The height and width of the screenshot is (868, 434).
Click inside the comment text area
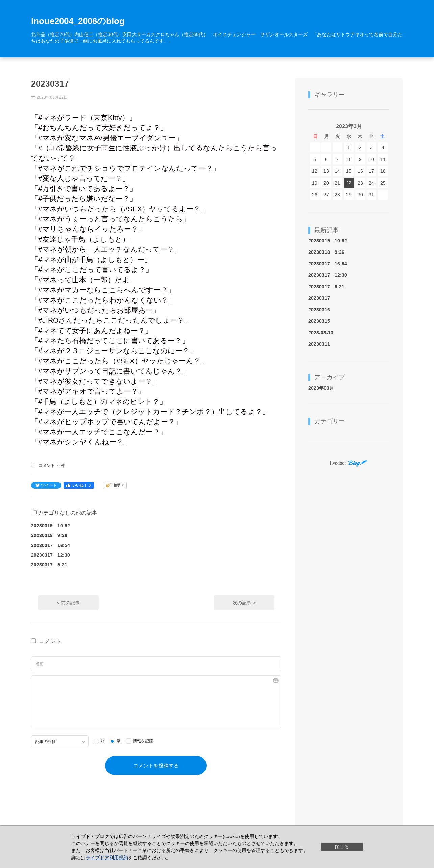[x=156, y=702]
